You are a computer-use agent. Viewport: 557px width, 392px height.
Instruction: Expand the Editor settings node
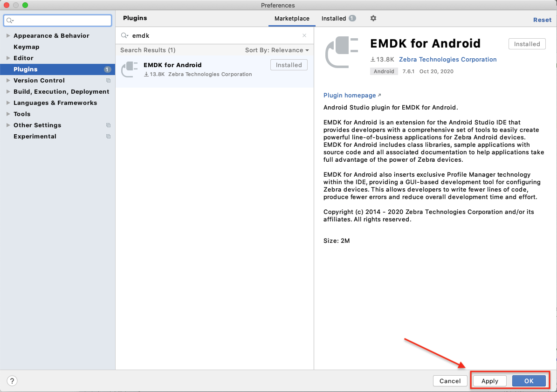pyautogui.click(x=8, y=58)
